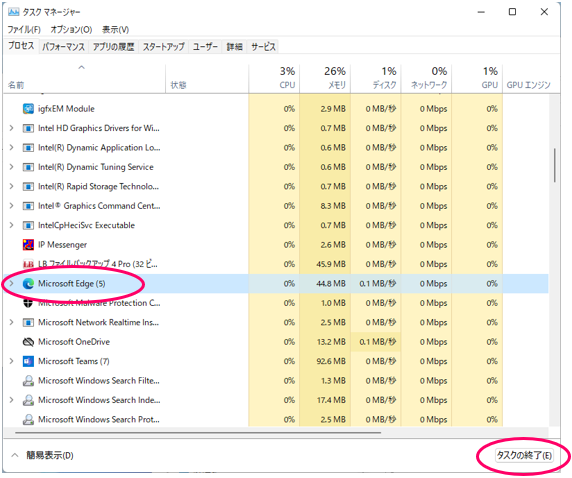Screen dimensions: 572x478
Task: Select the igfxEM Module row name
Action: click(x=66, y=109)
